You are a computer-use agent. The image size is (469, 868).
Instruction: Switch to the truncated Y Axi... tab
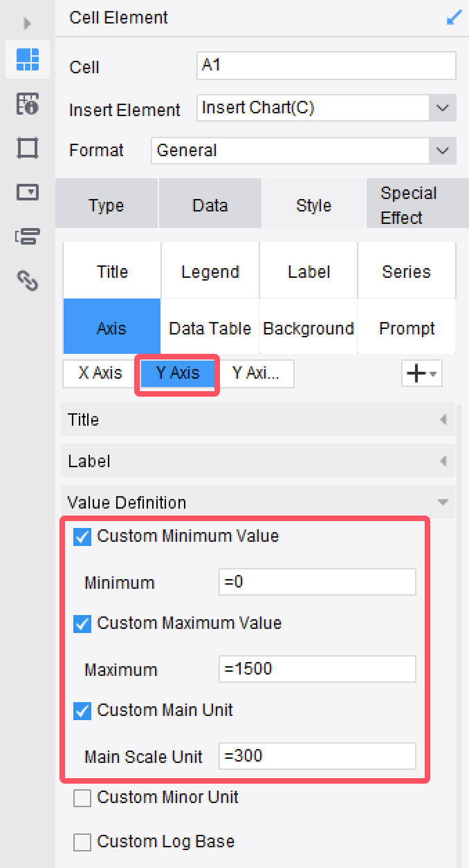256,373
